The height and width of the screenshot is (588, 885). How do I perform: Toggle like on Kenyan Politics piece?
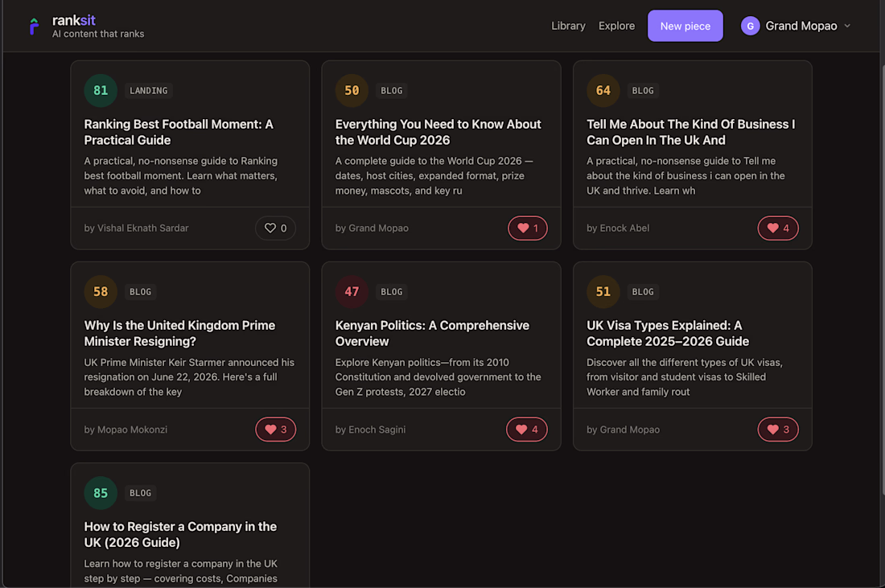point(527,430)
